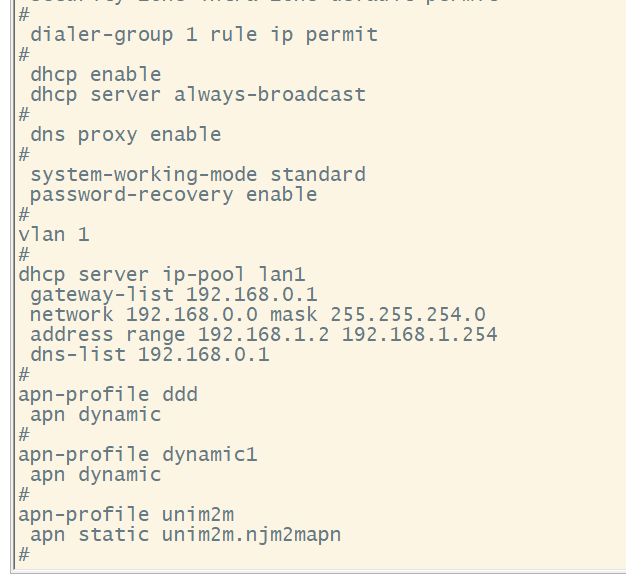This screenshot has height=574, width=626.
Task: Click the "apn-profile ddd" line
Action: pyautogui.click(x=108, y=395)
